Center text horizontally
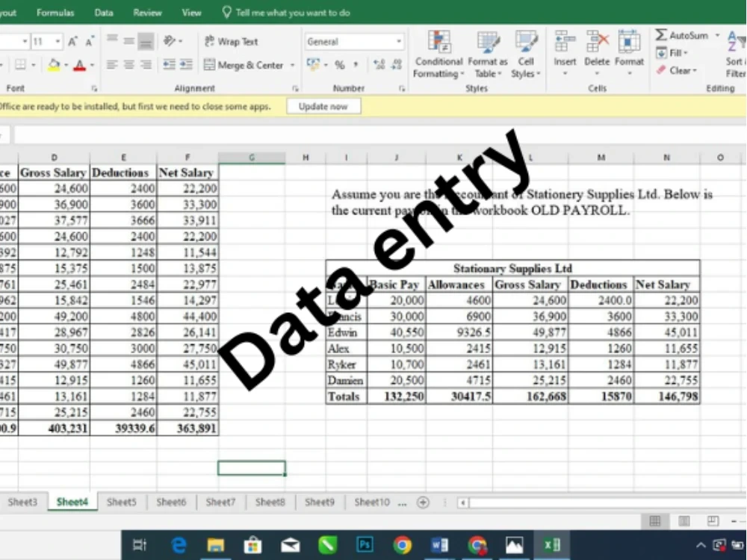The height and width of the screenshot is (560, 747). click(x=128, y=64)
